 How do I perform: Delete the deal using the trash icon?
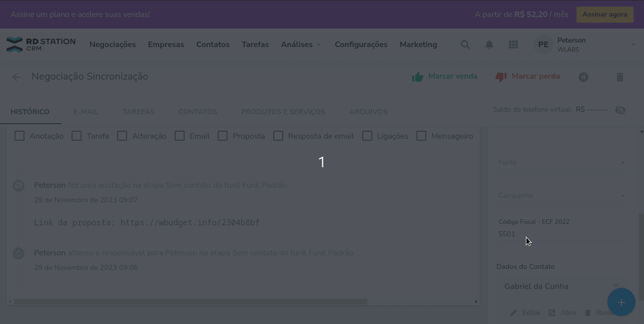619,77
